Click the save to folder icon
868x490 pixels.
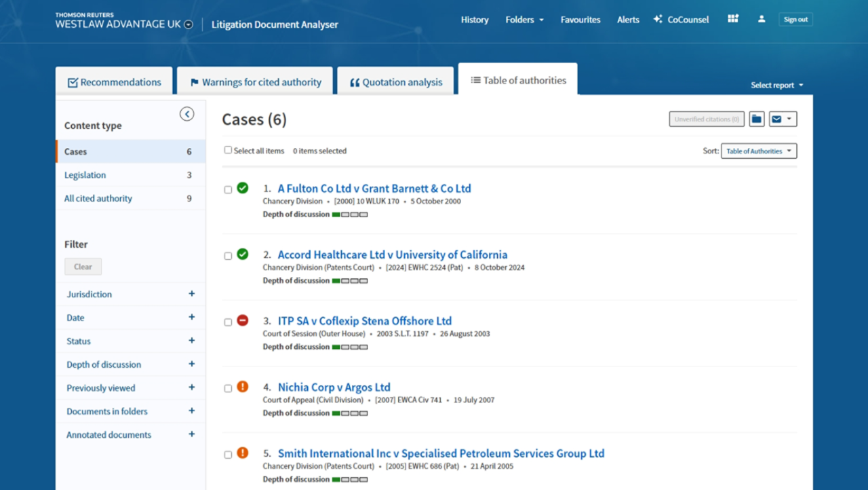click(x=757, y=119)
